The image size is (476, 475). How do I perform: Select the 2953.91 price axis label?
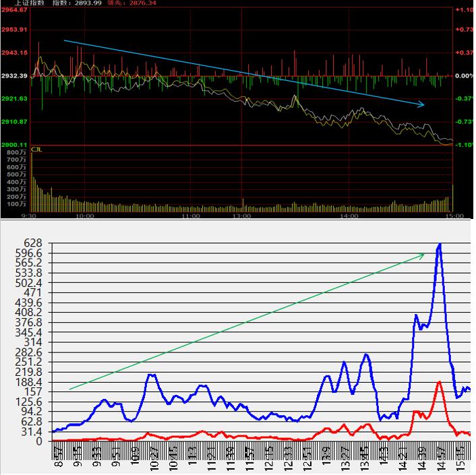point(14,30)
